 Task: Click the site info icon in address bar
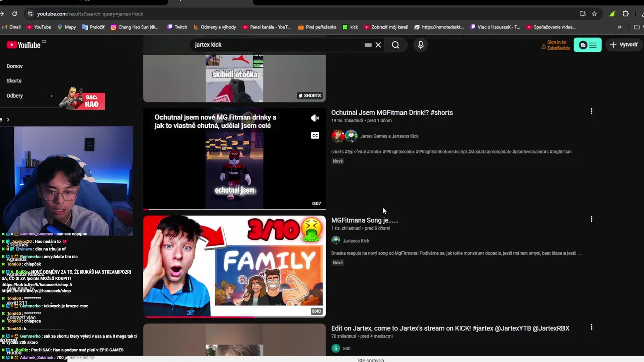[x=30, y=14]
